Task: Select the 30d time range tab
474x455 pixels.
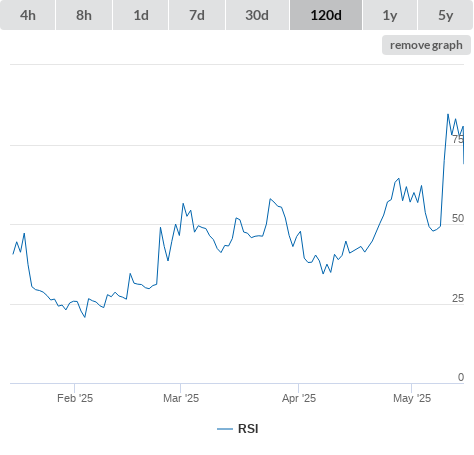Action: (257, 15)
